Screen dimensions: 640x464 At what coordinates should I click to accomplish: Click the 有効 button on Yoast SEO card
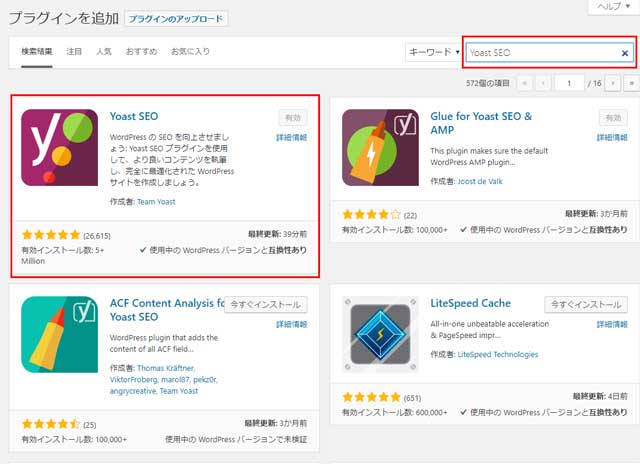coord(293,118)
